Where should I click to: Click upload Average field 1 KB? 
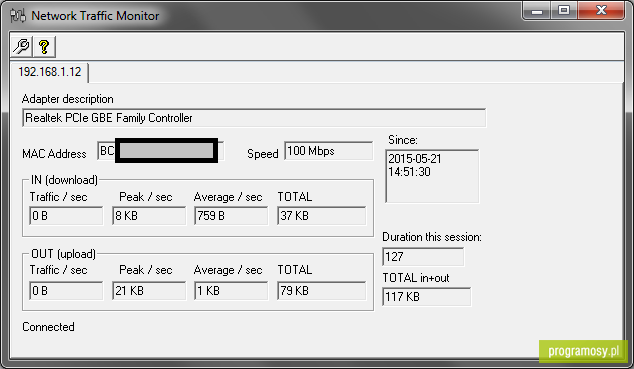pyautogui.click(x=231, y=291)
